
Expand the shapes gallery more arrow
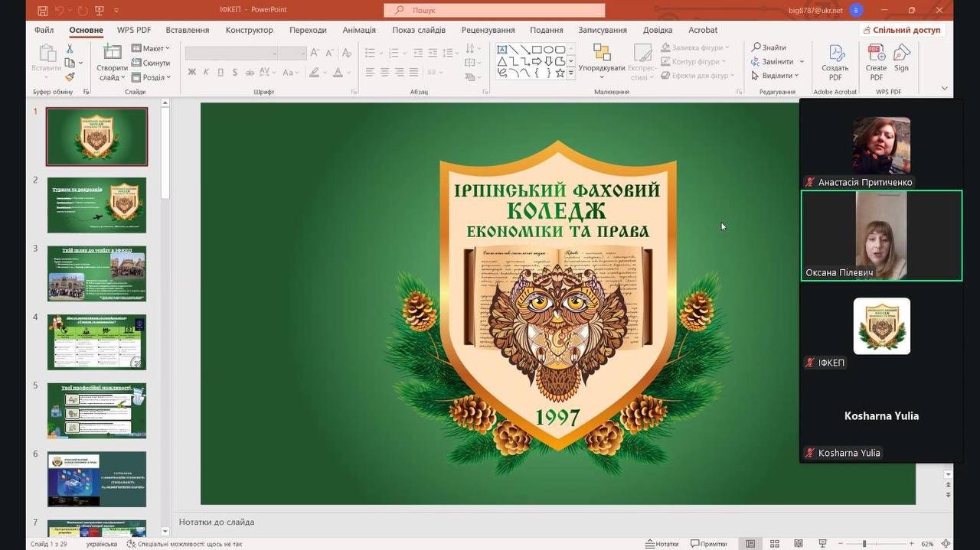pyautogui.click(x=570, y=73)
